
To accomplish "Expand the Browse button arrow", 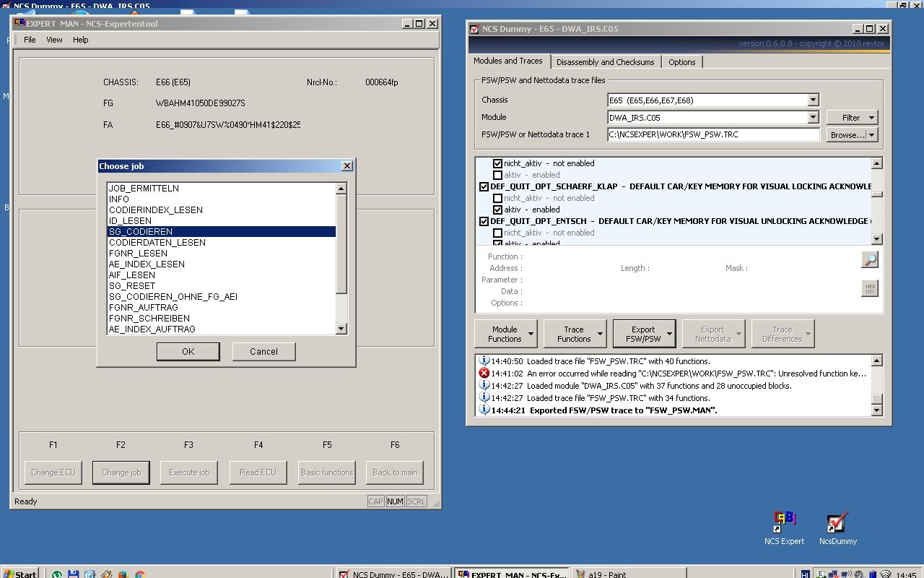I will (871, 134).
